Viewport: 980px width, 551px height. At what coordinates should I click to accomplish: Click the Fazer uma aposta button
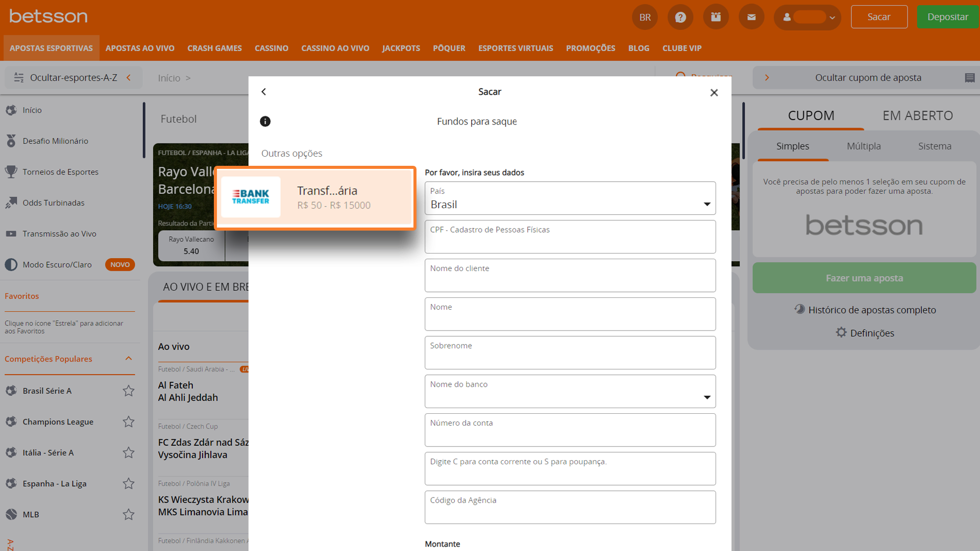[864, 278]
